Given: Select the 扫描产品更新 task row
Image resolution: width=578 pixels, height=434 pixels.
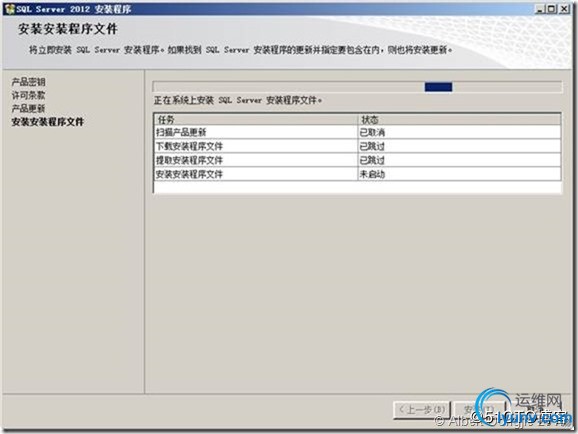Looking at the screenshot, I should click(x=358, y=132).
